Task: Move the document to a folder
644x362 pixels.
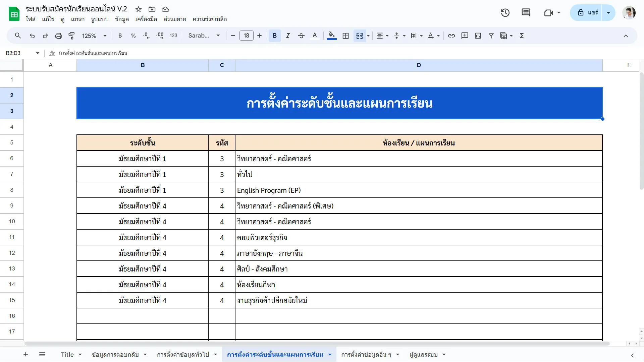Action: click(152, 9)
